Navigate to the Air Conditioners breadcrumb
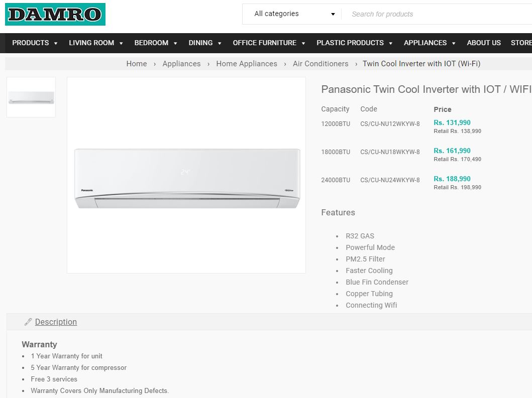 (x=321, y=64)
